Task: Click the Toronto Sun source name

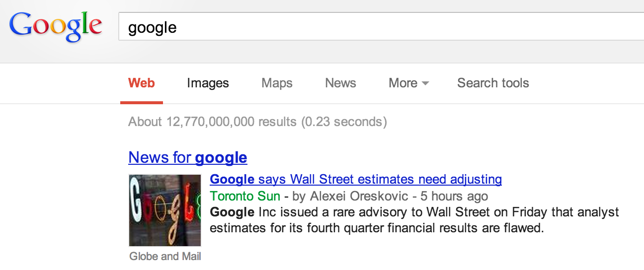Action: pyautogui.click(x=245, y=196)
